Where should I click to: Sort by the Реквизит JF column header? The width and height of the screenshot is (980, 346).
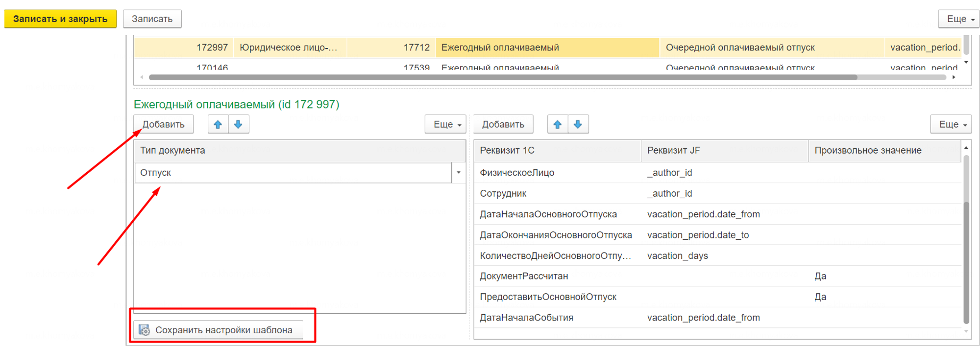(x=723, y=150)
